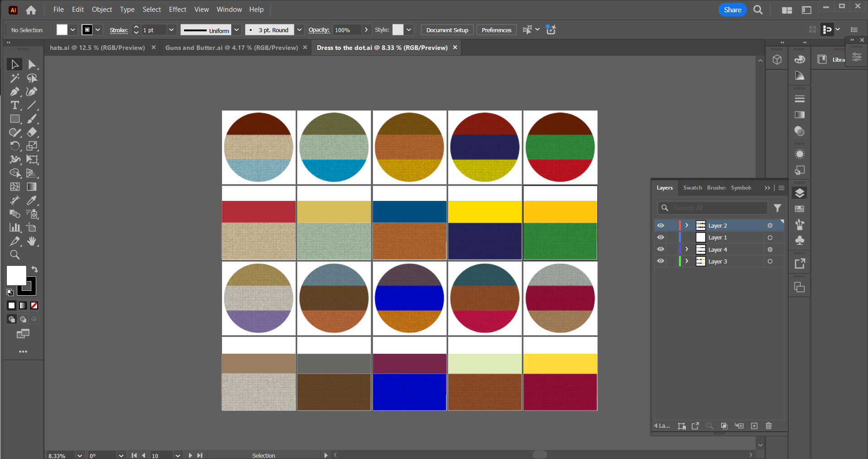This screenshot has width=868, height=459.
Task: Click the white Fill color swatch in the toolbar
Action: point(16,275)
